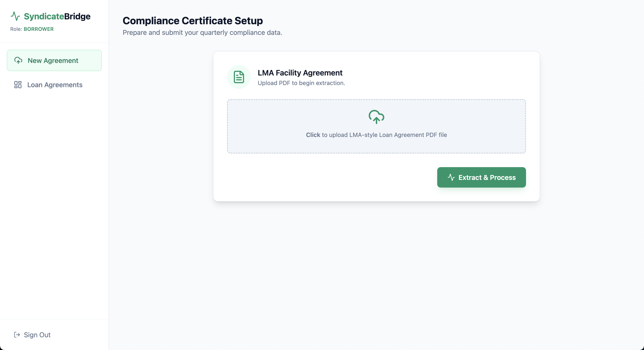The height and width of the screenshot is (350, 644).
Task: Click the cloud upload icon in the dropzone
Action: [376, 117]
